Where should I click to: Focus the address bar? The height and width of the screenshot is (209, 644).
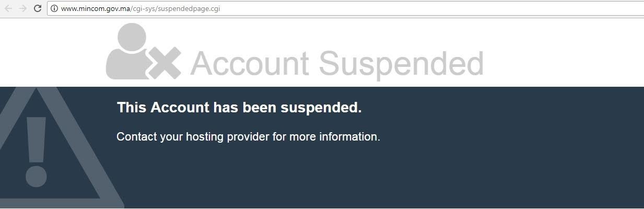pos(345,8)
